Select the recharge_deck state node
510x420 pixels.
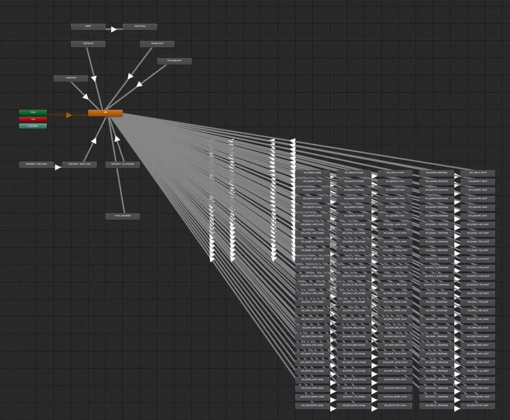click(174, 61)
